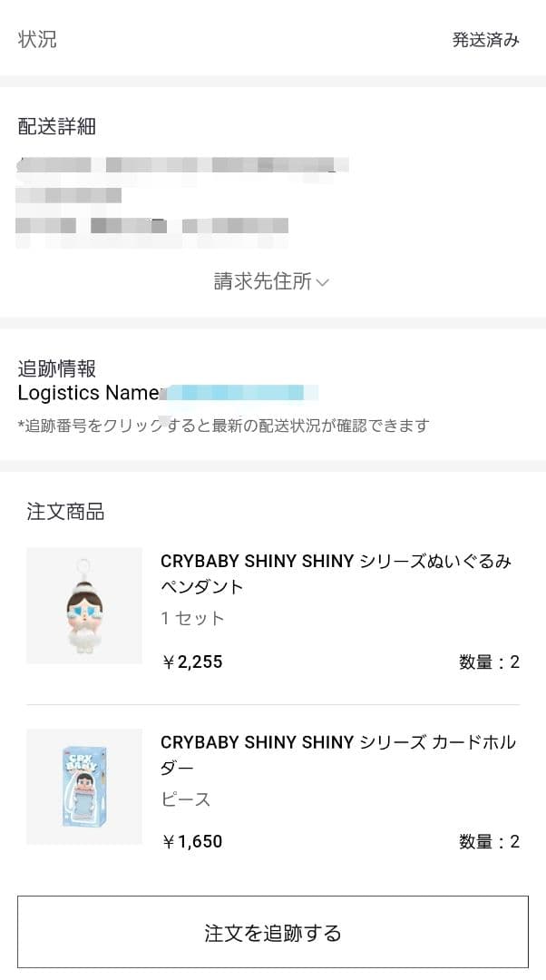Select the 発送済み shipped status label

[x=483, y=40]
